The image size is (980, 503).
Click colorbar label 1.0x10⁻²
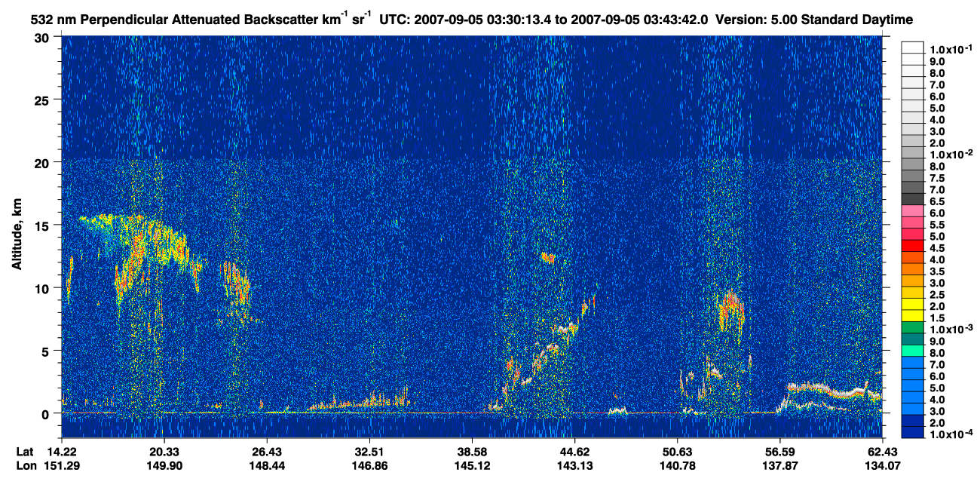(949, 154)
